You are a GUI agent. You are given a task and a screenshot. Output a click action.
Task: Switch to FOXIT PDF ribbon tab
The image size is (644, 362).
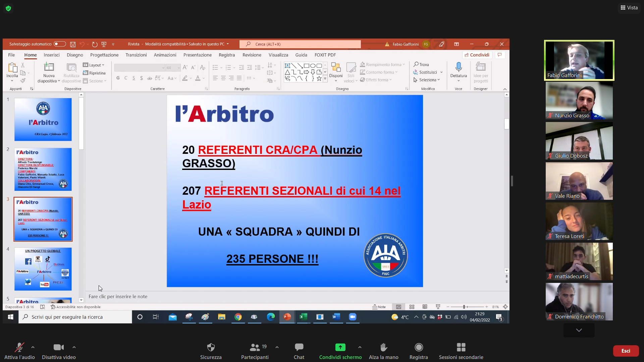click(x=325, y=55)
